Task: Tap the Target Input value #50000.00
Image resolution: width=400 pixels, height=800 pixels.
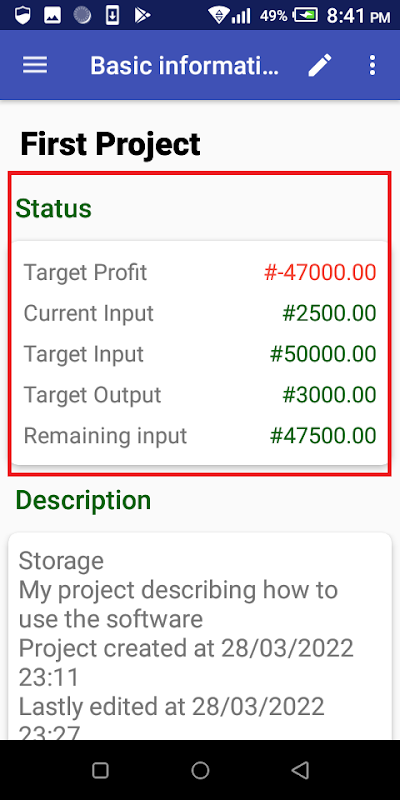Action: coord(323,354)
